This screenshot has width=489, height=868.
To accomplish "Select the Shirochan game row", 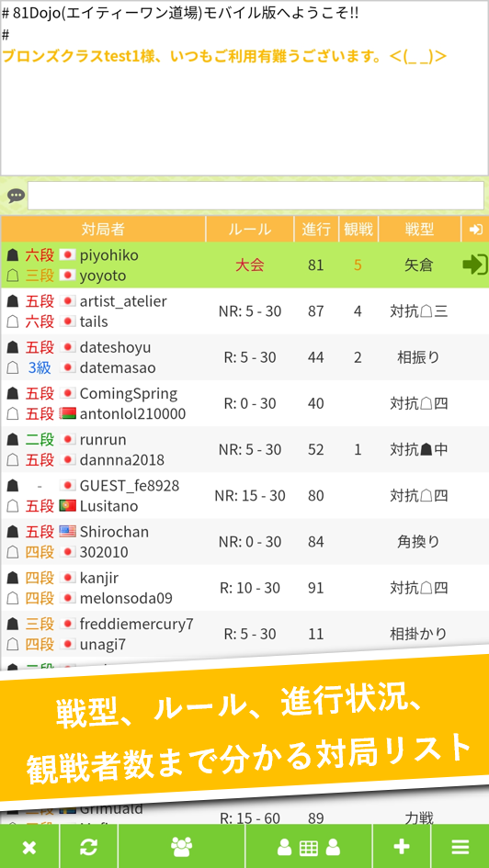I will click(244, 541).
